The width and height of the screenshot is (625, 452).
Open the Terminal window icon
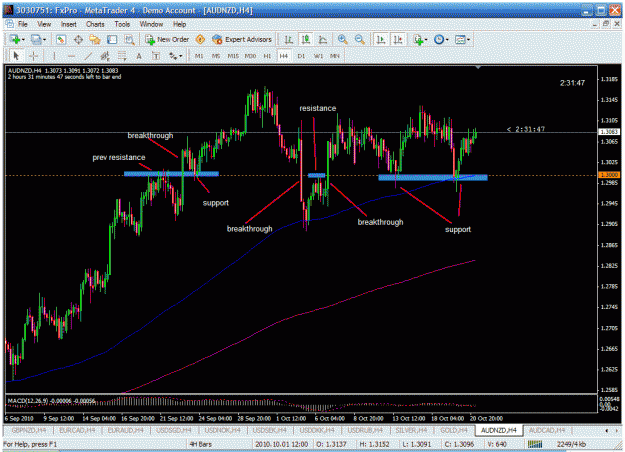pyautogui.click(x=112, y=39)
